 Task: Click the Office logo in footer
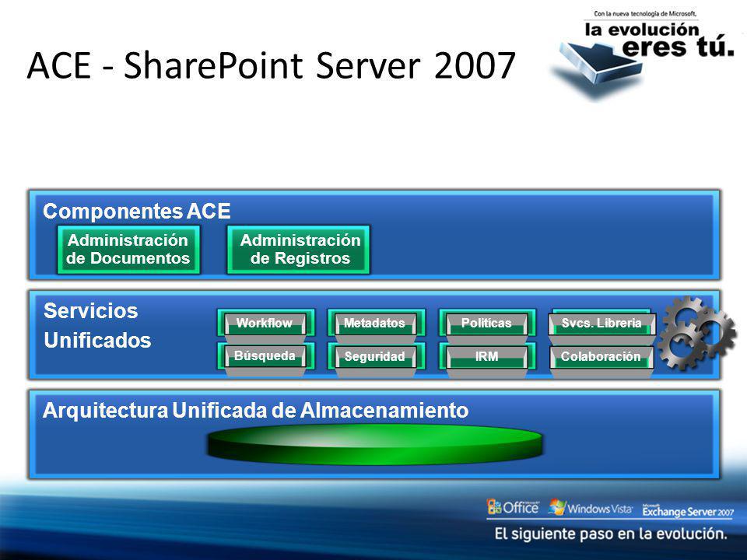coord(513,507)
